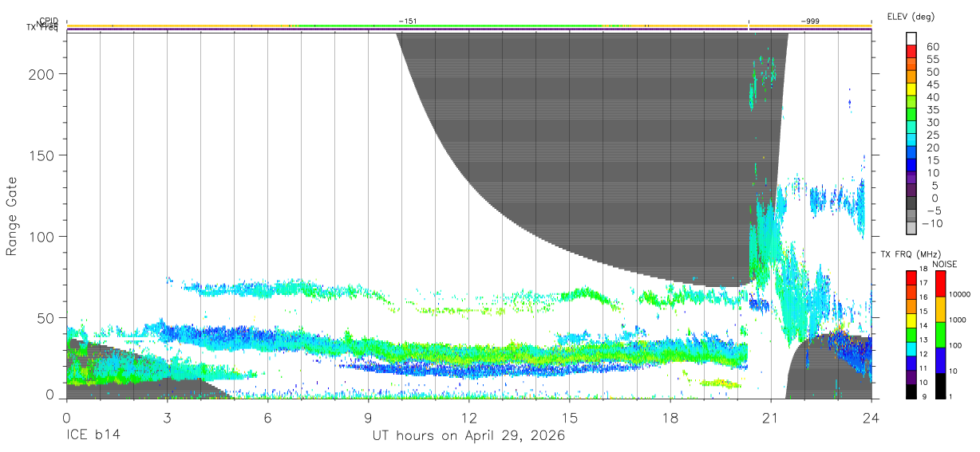The image size is (980, 452).
Task: Click the '-999' CPID value above the plot
Action: pyautogui.click(x=809, y=22)
